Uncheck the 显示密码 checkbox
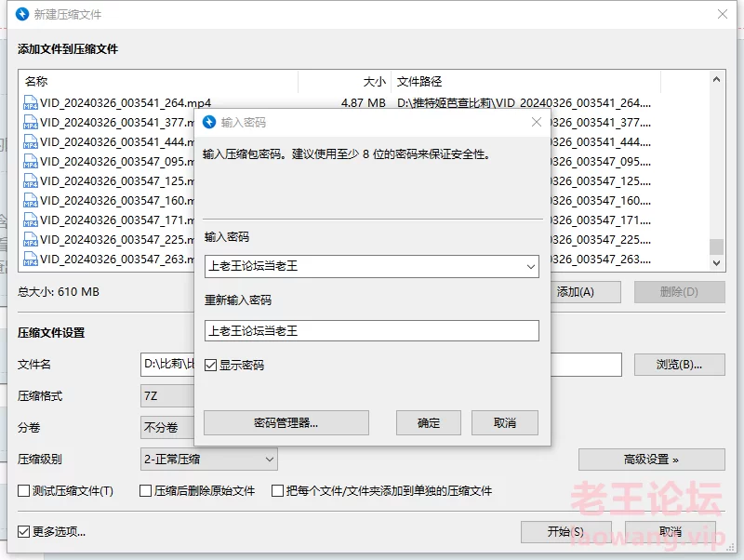744x560 pixels. pos(211,366)
